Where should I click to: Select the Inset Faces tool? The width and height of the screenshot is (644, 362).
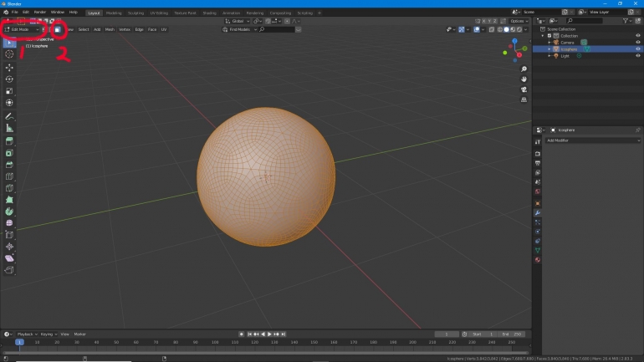pos(9,153)
